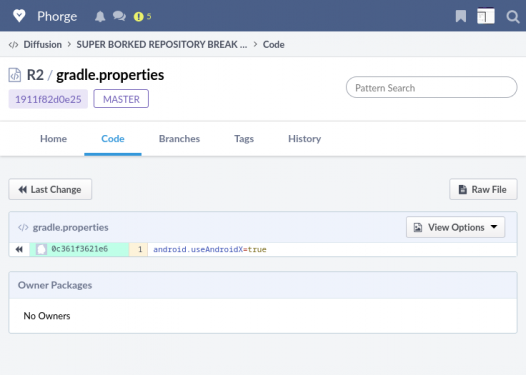The image size is (526, 375).
Task: Open the user profile avatar menu
Action: (485, 16)
